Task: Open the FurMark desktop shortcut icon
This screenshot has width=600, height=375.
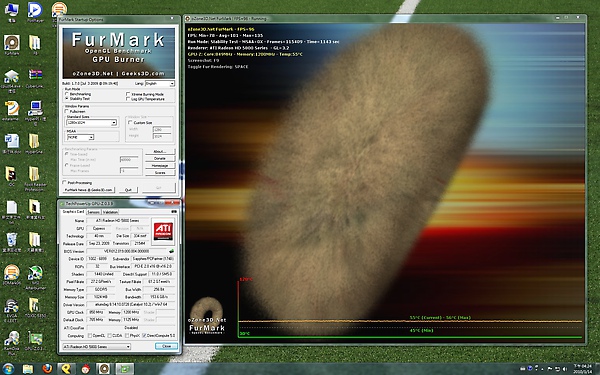Action: [11, 45]
